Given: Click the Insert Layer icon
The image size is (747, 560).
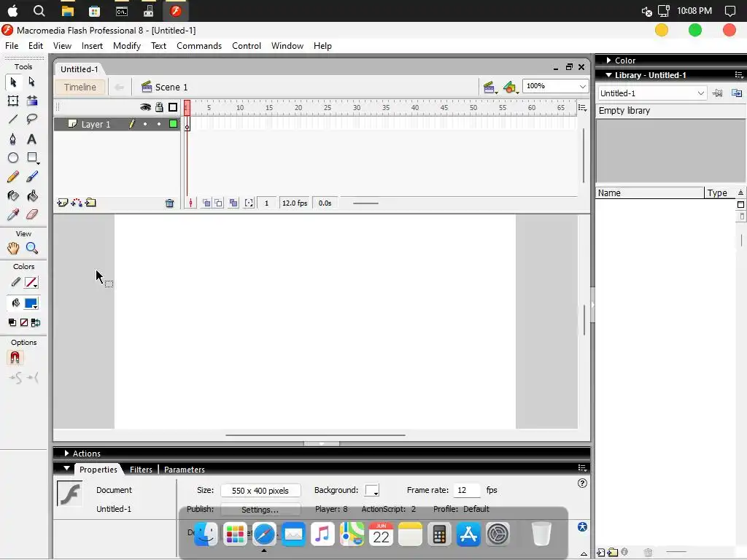Looking at the screenshot, I should tap(63, 203).
